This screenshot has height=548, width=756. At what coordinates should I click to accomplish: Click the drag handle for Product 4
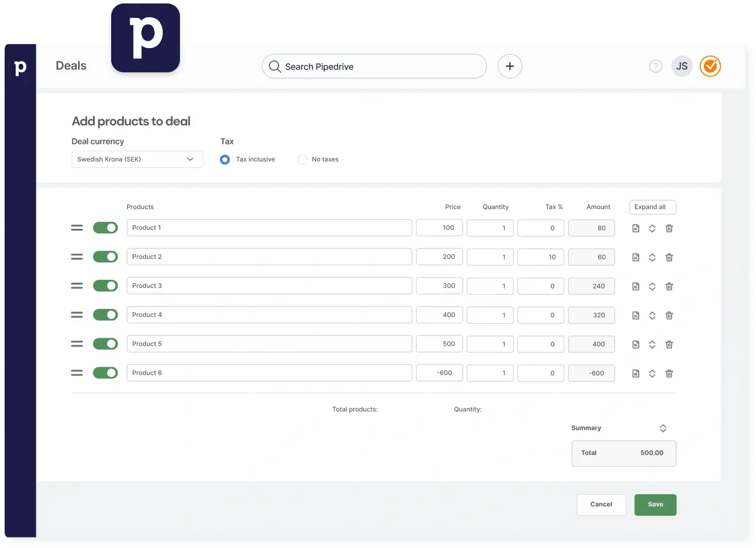(x=77, y=315)
